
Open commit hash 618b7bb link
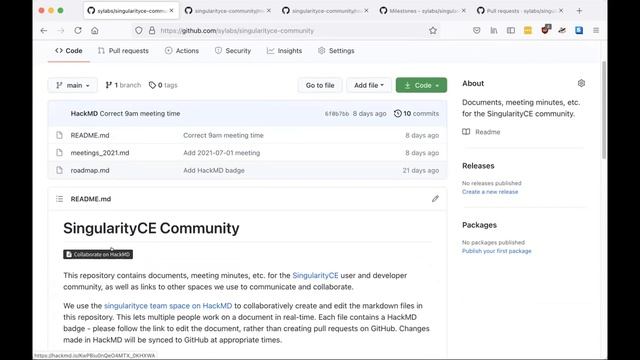[337, 114]
